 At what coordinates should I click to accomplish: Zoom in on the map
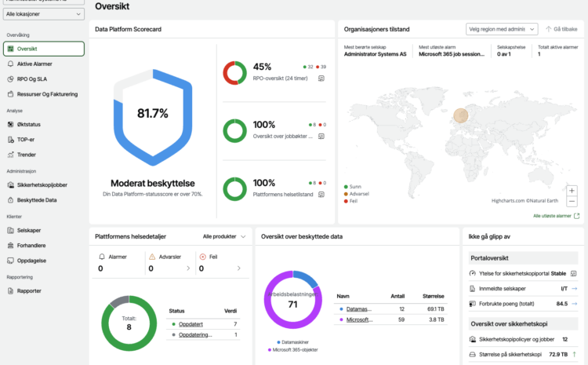[x=572, y=191]
